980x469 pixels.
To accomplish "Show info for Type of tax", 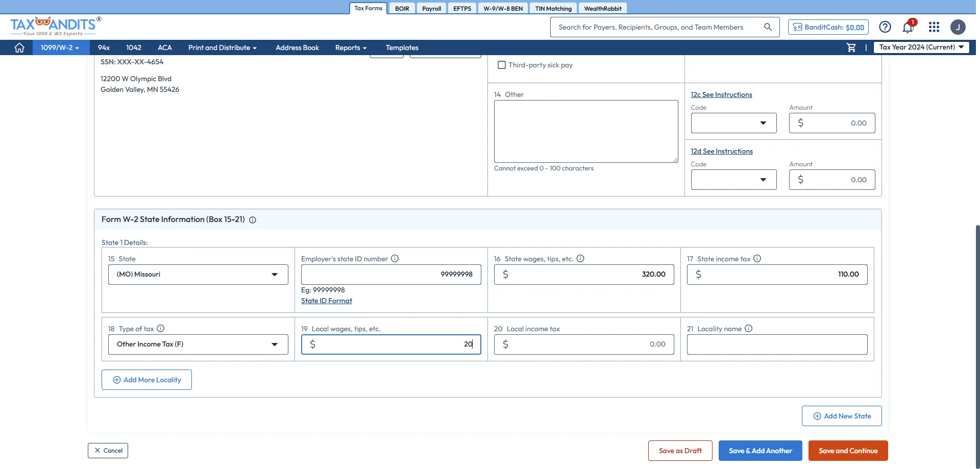I will tap(161, 329).
